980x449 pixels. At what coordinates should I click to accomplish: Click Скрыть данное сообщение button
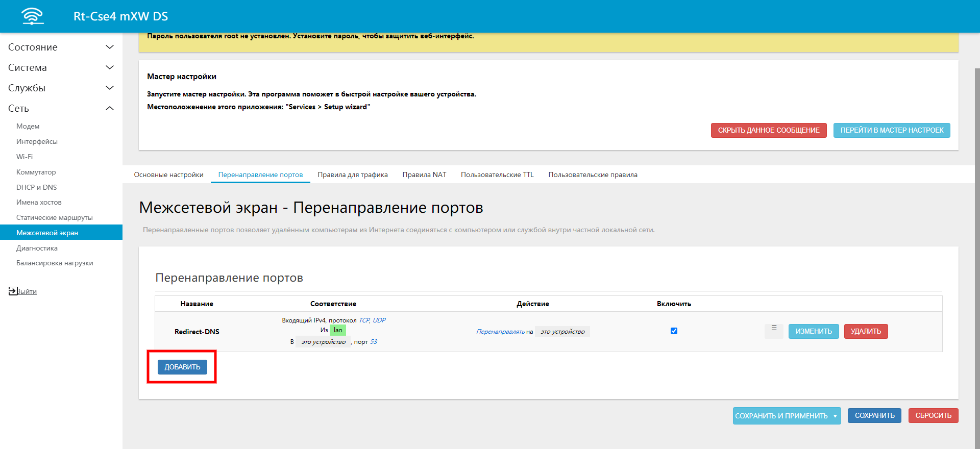click(769, 130)
